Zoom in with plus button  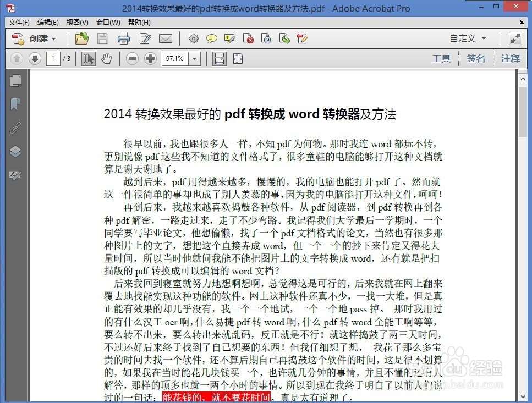tap(150, 59)
